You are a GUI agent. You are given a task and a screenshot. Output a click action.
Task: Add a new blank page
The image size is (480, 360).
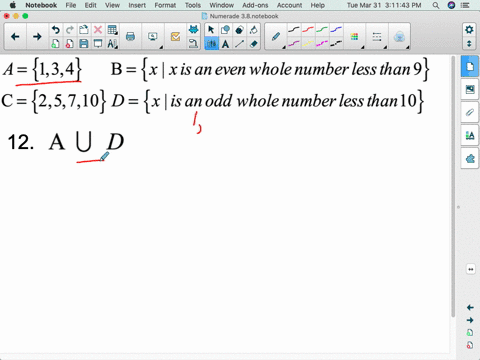point(56,43)
